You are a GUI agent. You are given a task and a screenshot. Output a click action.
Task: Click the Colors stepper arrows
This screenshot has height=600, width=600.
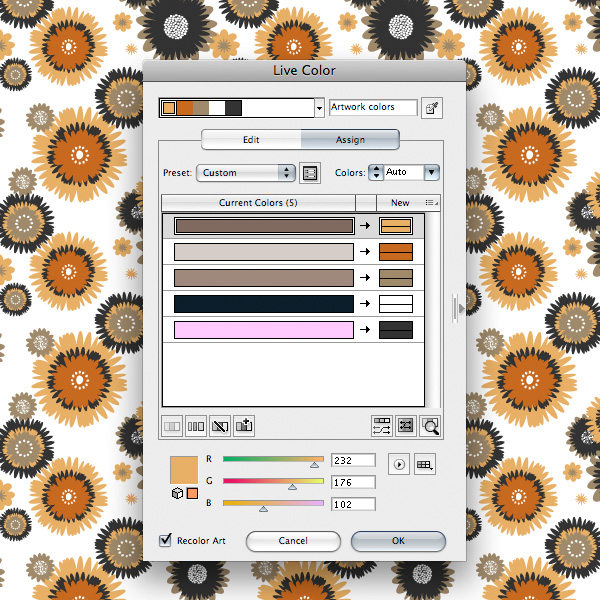(376, 172)
